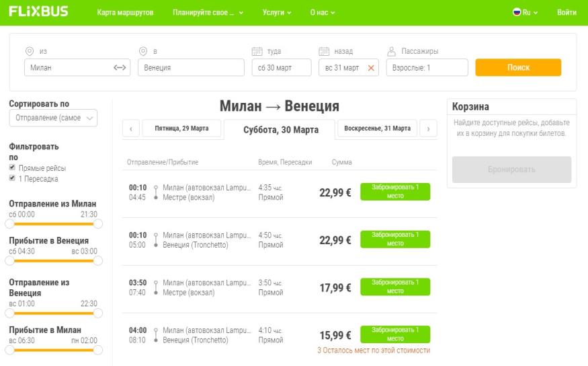Click the FlixBus logo
Screen dimensions: 588x366
[38, 11]
